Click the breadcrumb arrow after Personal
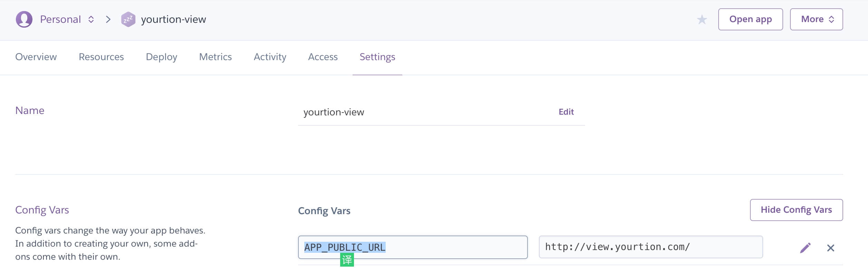Viewport: 868px width, 268px height. pos(108,19)
